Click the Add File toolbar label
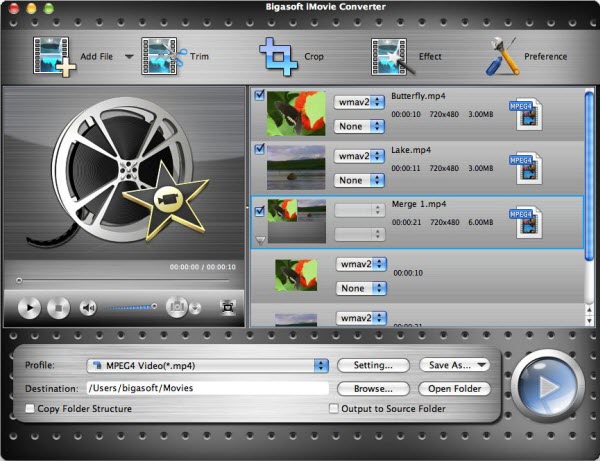 click(96, 57)
